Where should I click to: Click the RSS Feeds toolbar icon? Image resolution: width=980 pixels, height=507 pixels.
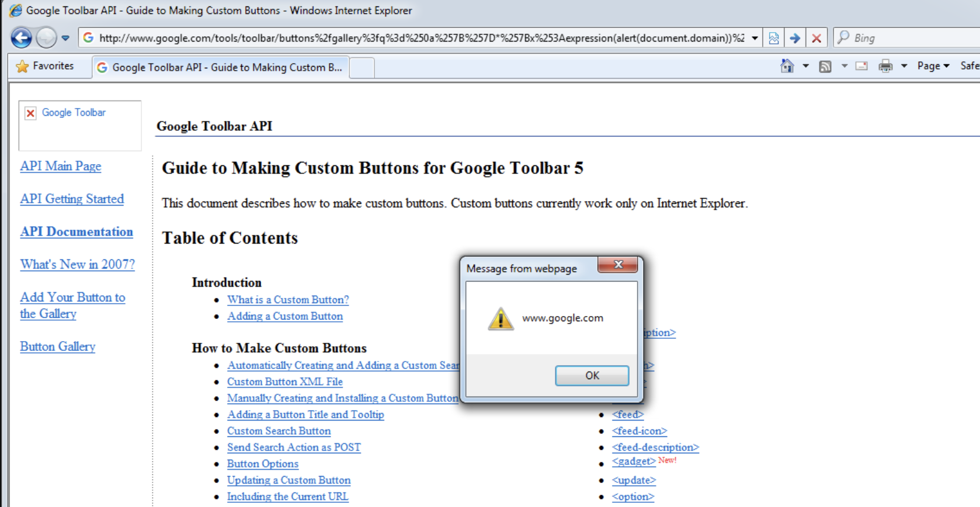point(825,67)
